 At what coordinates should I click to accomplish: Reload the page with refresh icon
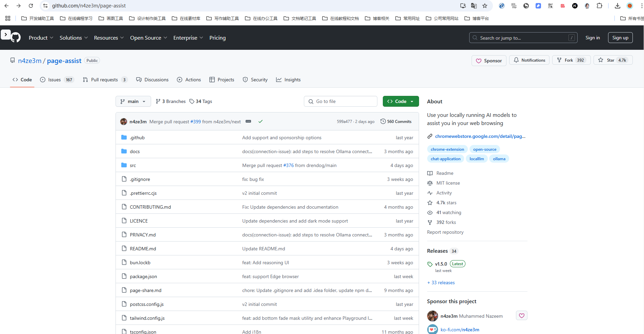click(31, 6)
